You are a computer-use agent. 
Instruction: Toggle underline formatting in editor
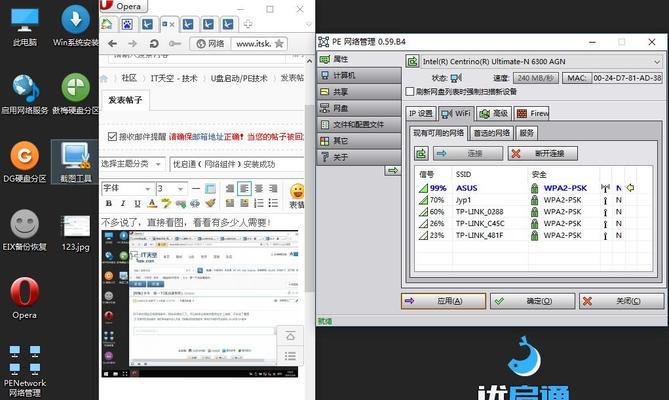click(137, 203)
